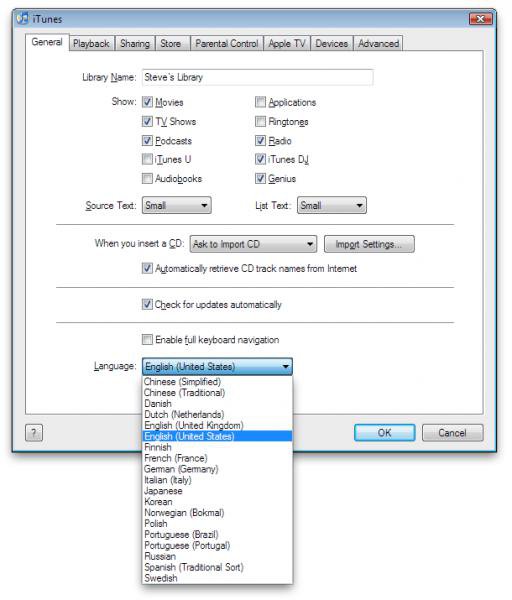Click the Import Settings button
This screenshot has height=600, width=512.
369,244
